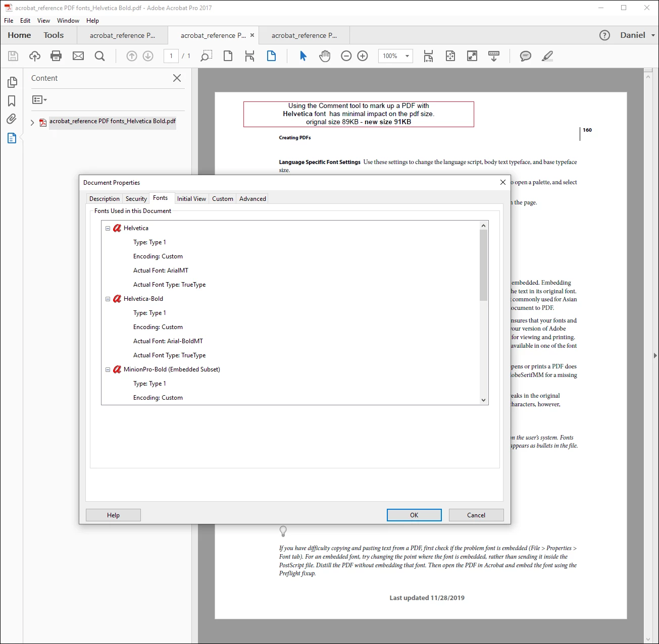The height and width of the screenshot is (644, 659).
Task: Click the Save file icon in toolbar
Action: (x=13, y=56)
